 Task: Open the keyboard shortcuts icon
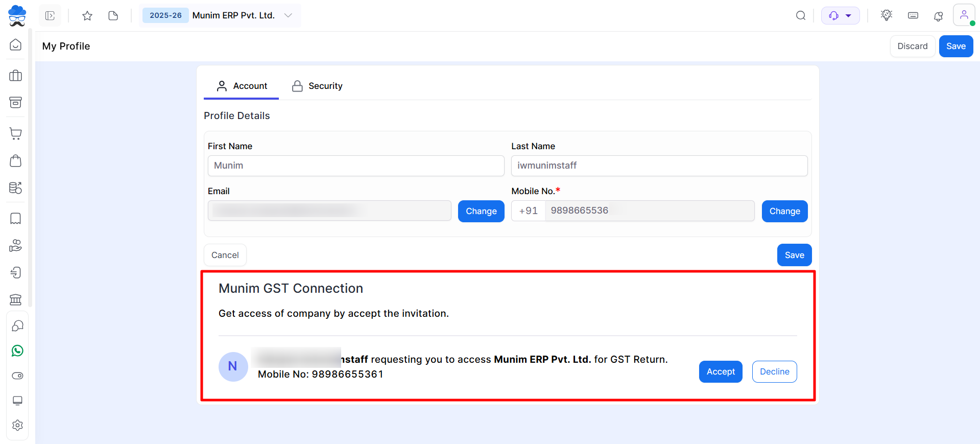pos(913,15)
